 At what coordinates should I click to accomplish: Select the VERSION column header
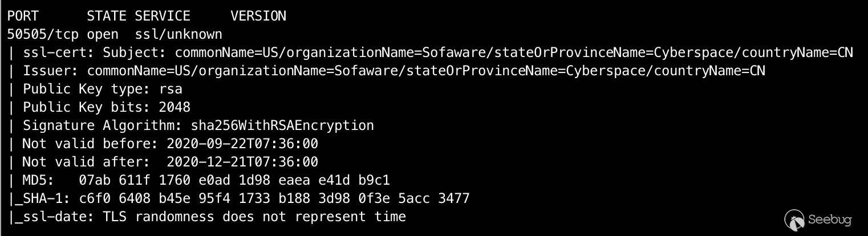[x=258, y=16]
